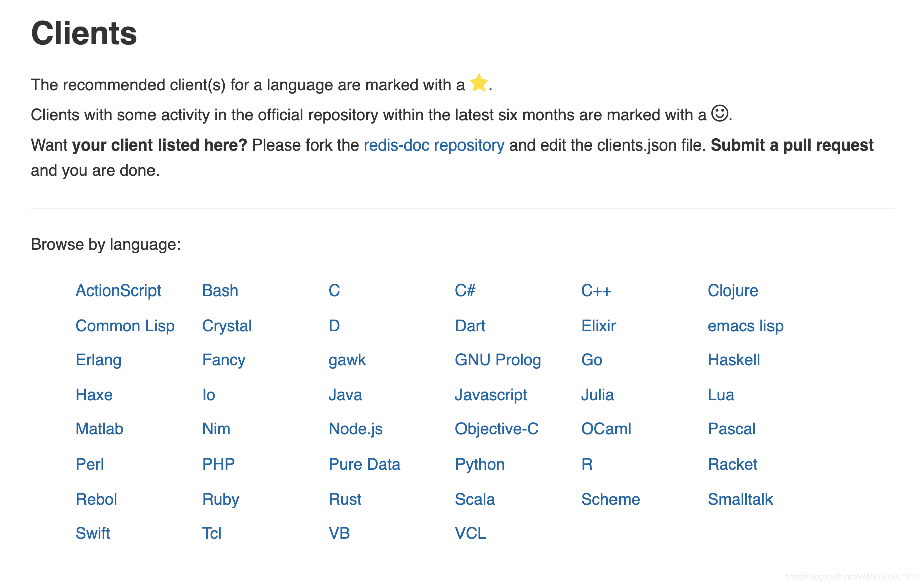
Task: Open the R language link
Action: pyautogui.click(x=587, y=464)
